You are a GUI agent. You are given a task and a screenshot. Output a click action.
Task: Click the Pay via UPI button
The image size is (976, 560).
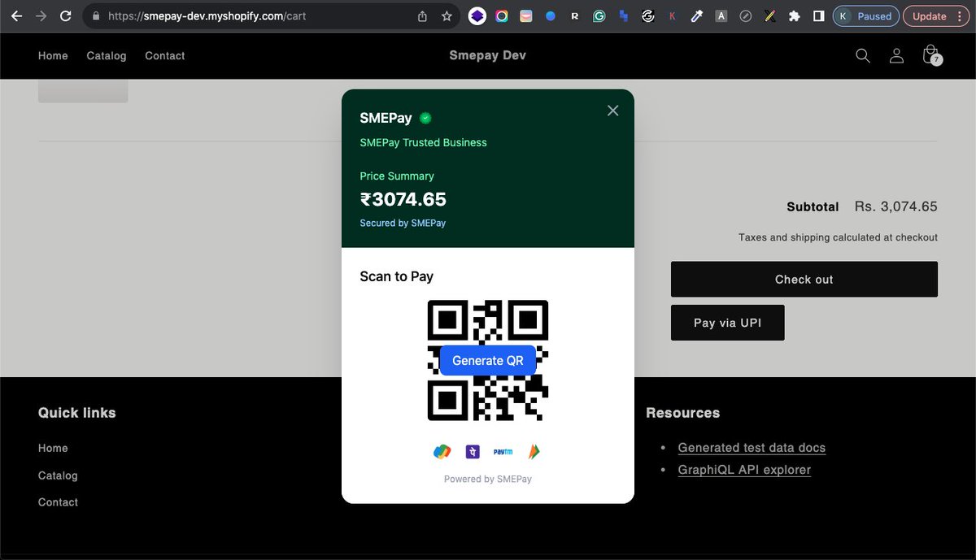(x=728, y=323)
